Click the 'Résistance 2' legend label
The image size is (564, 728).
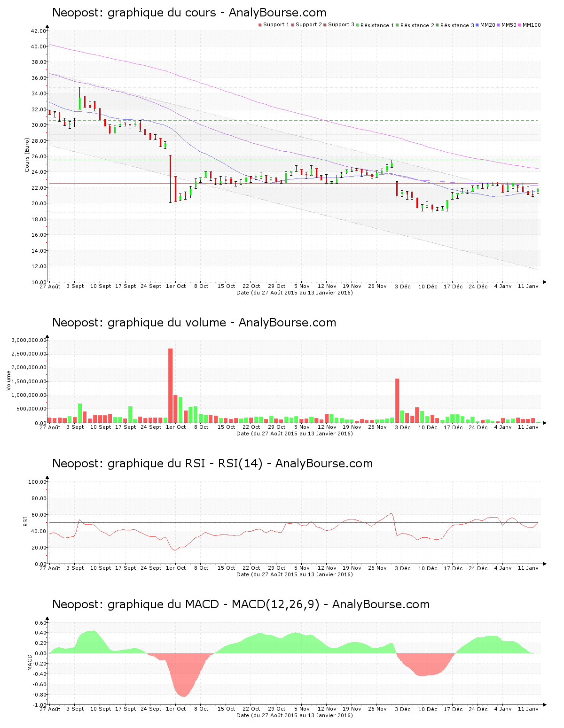pos(417,25)
